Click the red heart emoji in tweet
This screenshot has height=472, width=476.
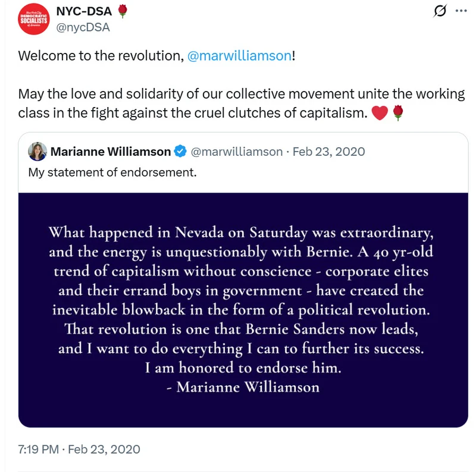pos(379,112)
